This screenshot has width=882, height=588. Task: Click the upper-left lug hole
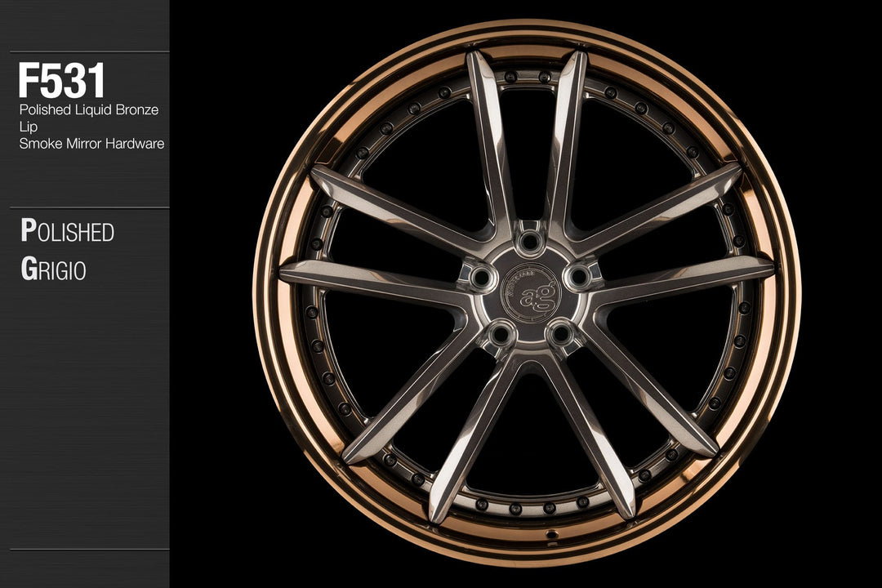(482, 278)
